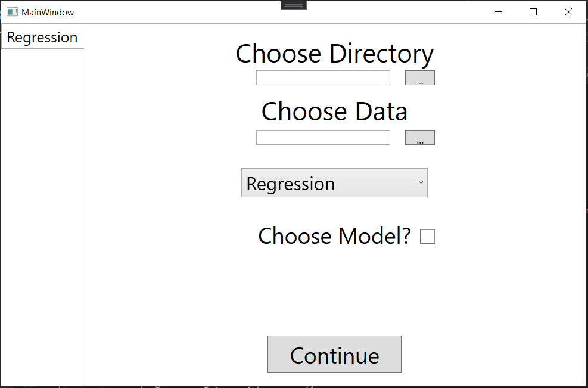Viewport: 588px width, 388px height.
Task: Open the browse button for Choose Data
Action: tap(420, 138)
